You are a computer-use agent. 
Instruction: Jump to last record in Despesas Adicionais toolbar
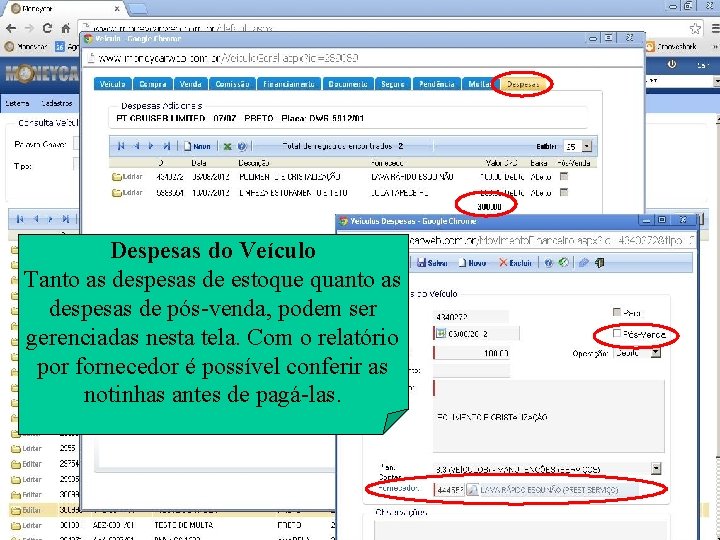[x=167, y=146]
